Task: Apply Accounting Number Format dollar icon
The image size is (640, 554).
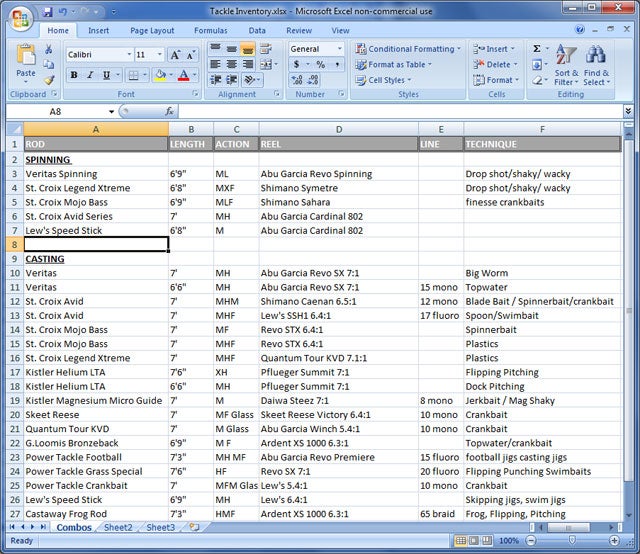Action: (297, 65)
